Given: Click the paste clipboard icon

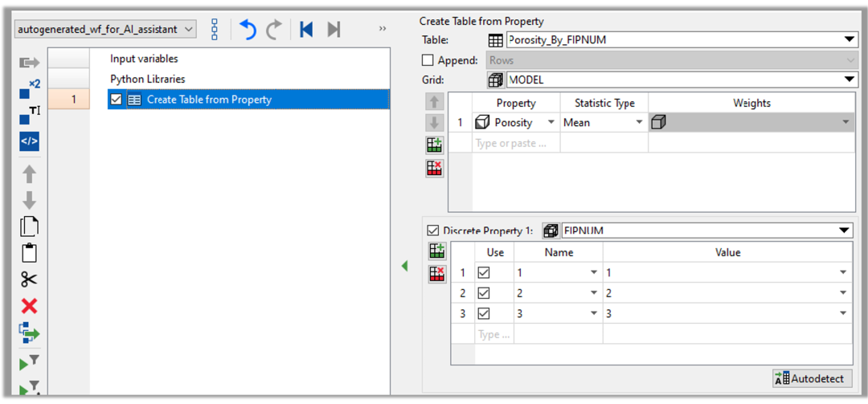Looking at the screenshot, I should (30, 253).
